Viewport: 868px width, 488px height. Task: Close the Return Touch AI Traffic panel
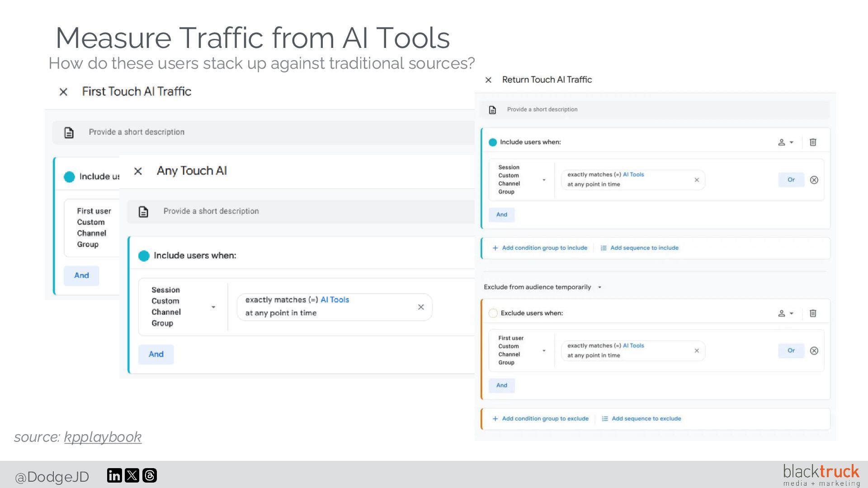click(488, 80)
